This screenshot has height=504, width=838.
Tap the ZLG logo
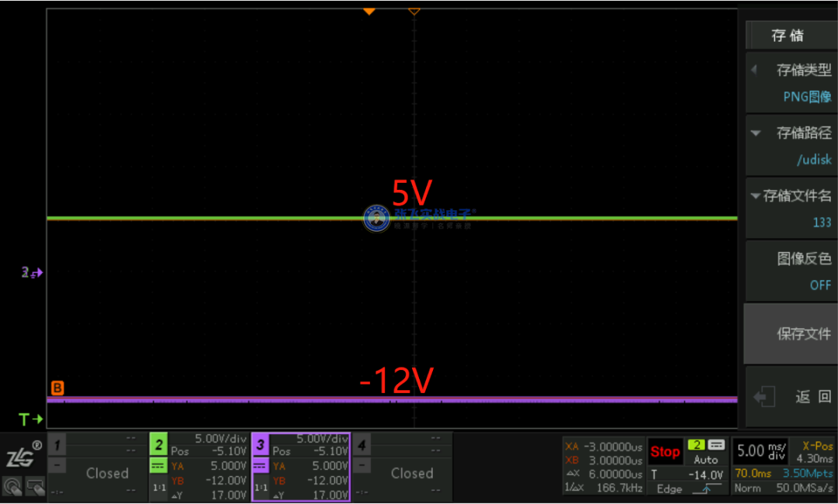pos(22,454)
